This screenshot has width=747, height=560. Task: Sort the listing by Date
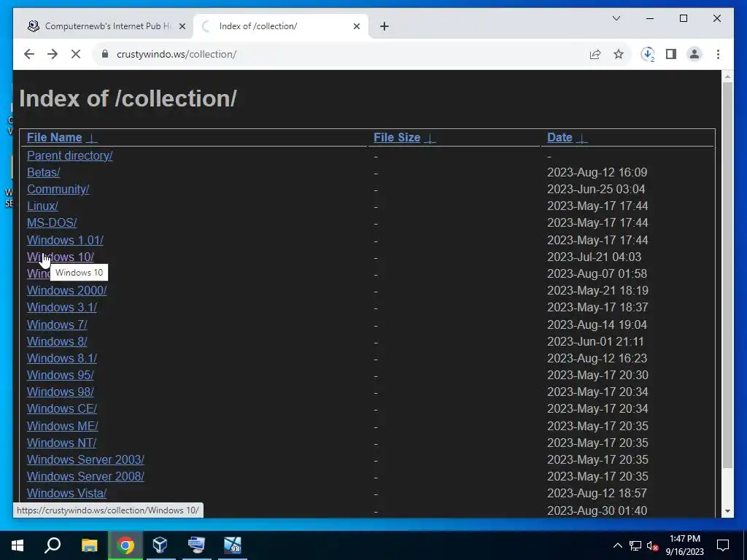coord(560,138)
